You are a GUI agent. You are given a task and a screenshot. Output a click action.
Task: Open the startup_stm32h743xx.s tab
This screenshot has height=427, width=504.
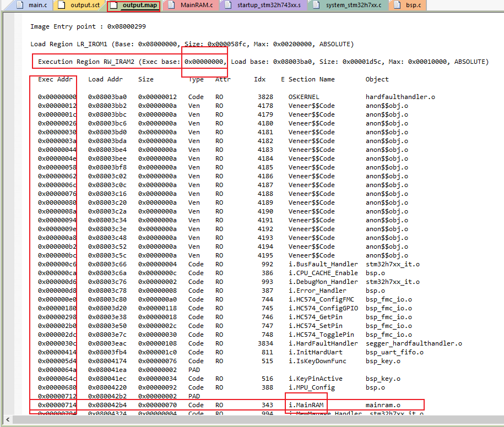click(261, 6)
